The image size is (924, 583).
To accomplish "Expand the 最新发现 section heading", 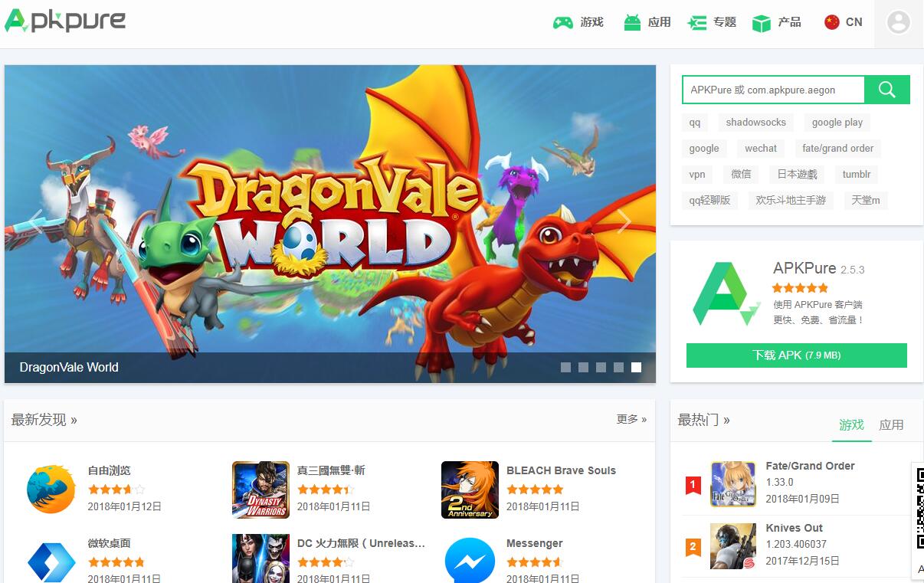I will point(44,420).
